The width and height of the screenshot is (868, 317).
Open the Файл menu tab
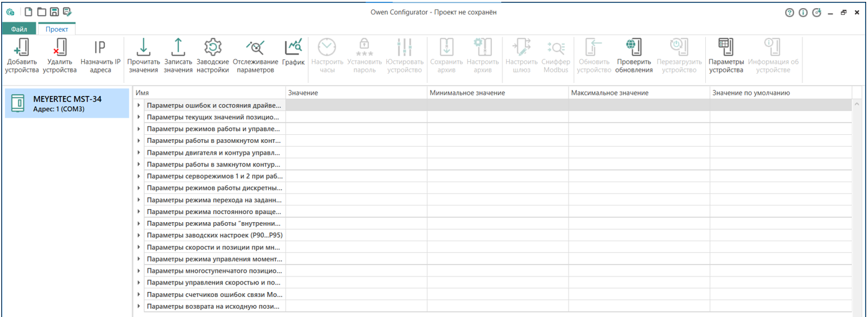tap(19, 29)
